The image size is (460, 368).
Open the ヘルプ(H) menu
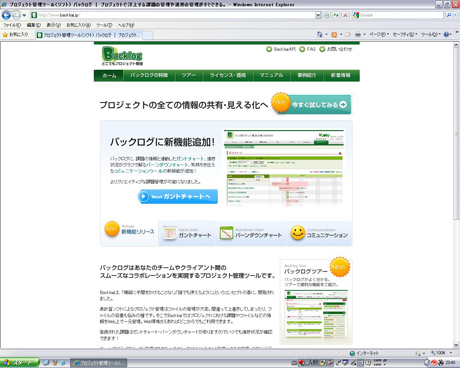(126, 25)
